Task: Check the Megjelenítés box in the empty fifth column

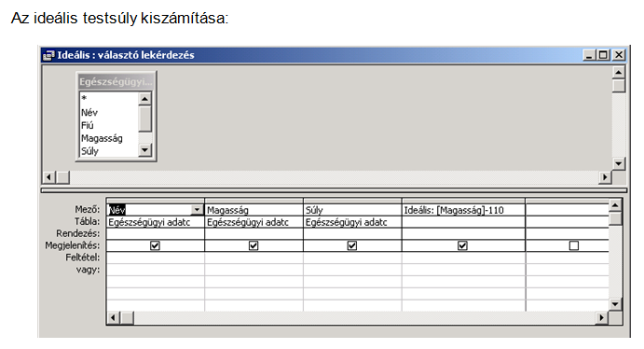Action: [x=574, y=245]
